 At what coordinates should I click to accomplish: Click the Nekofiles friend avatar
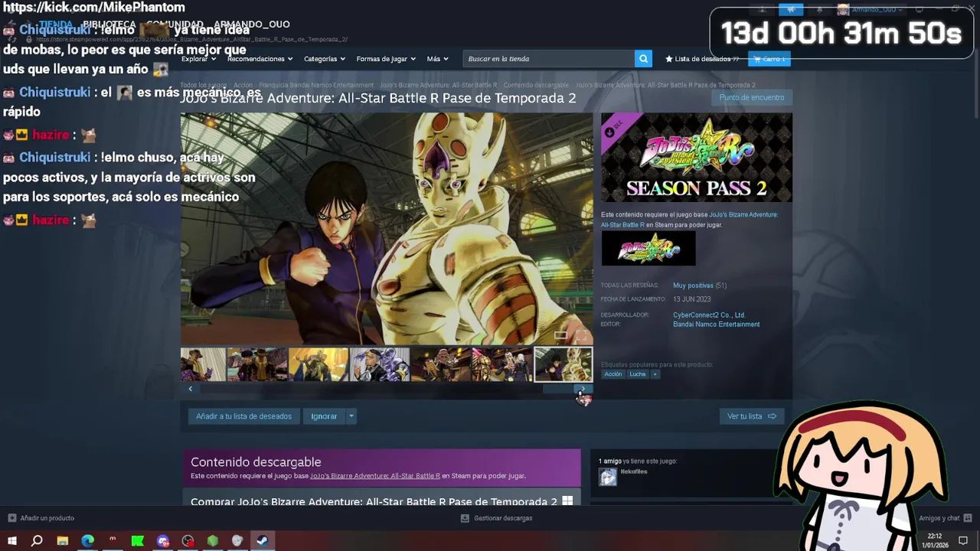point(608,477)
